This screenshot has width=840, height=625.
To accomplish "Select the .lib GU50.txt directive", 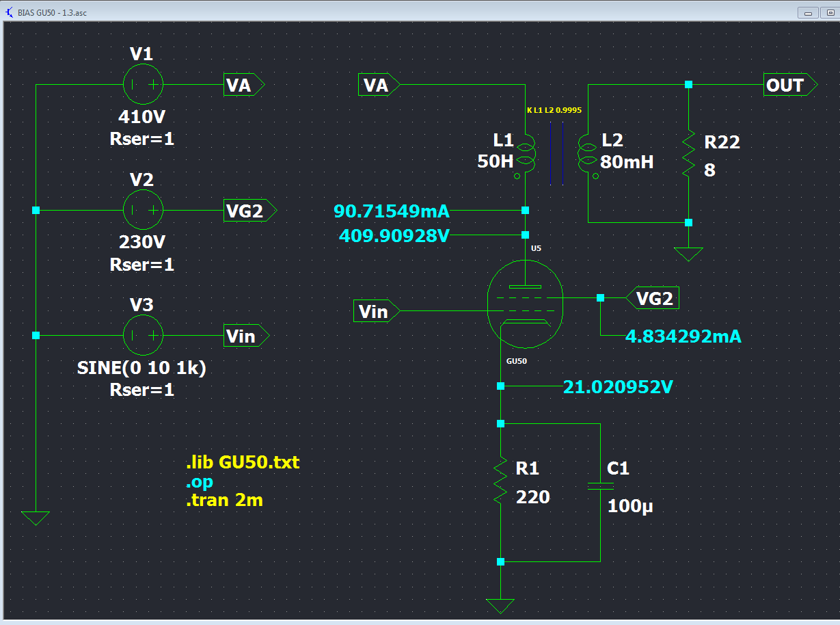I will [243, 463].
